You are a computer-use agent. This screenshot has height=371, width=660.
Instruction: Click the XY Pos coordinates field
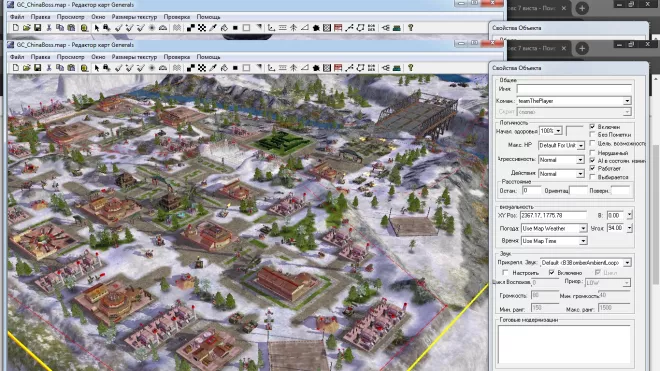point(553,215)
